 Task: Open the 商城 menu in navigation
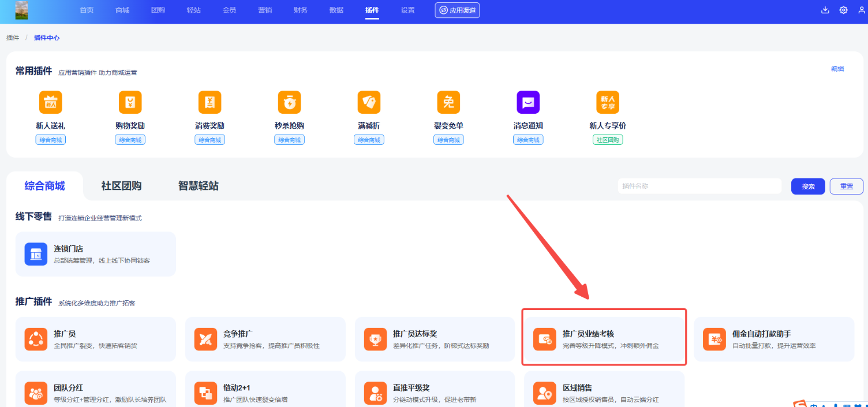coord(122,10)
